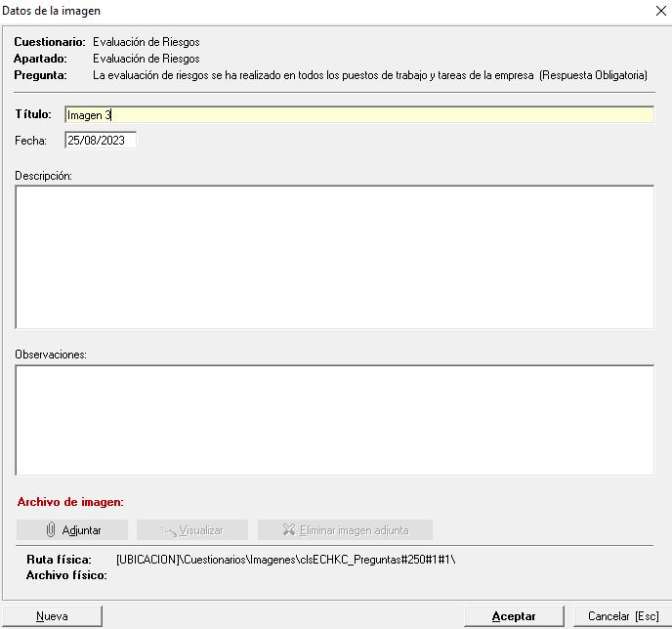The width and height of the screenshot is (672, 629).
Task: Click inside the Descripción text area
Action: [x=334, y=257]
